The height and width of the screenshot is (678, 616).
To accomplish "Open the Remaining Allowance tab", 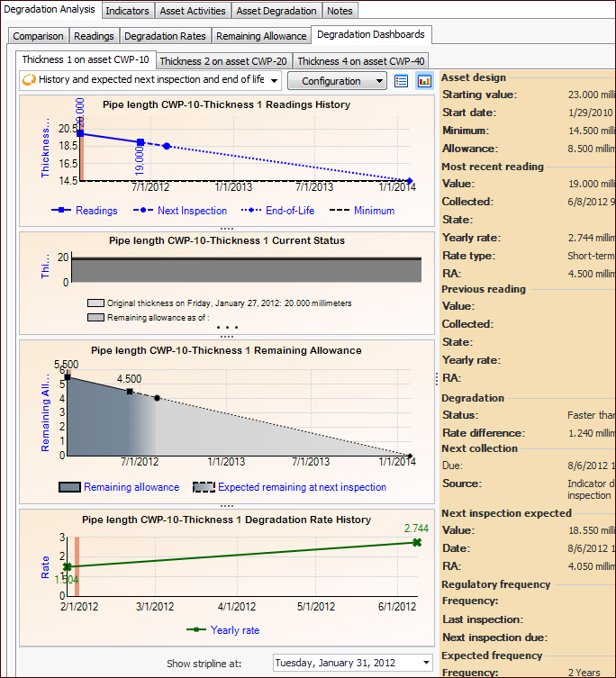I will pos(262,36).
